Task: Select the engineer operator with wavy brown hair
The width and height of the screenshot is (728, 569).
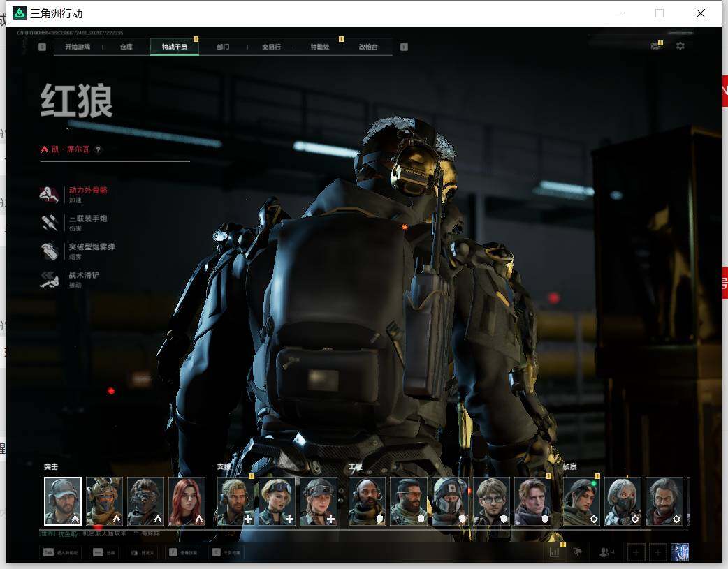Action: (532, 501)
